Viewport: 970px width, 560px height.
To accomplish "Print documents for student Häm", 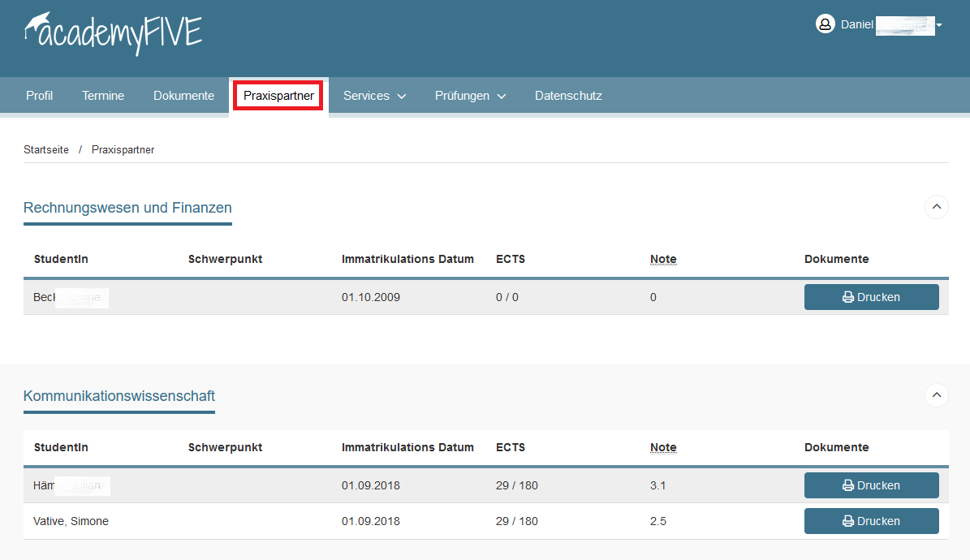I will click(871, 485).
